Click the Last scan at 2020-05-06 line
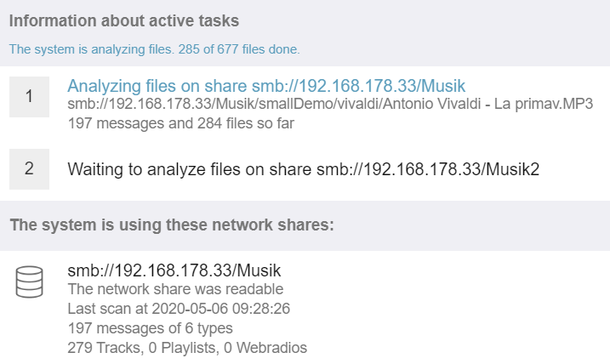This screenshot has height=364, width=610. (179, 309)
